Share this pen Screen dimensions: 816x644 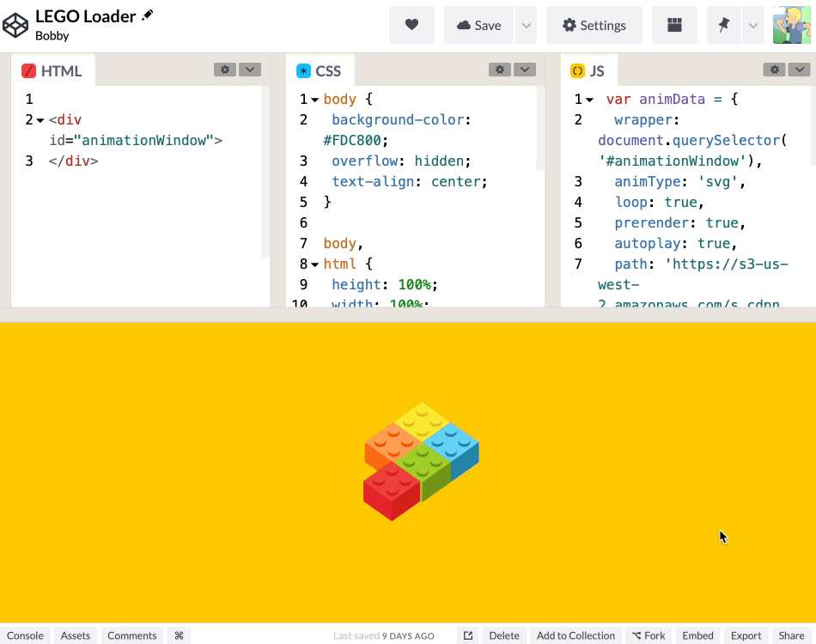click(x=792, y=635)
